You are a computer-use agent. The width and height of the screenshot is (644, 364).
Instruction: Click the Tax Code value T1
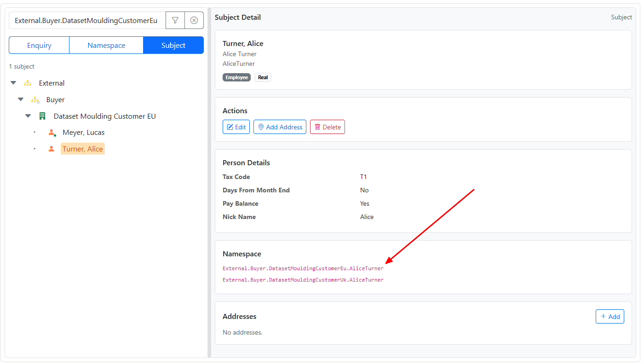[363, 177]
